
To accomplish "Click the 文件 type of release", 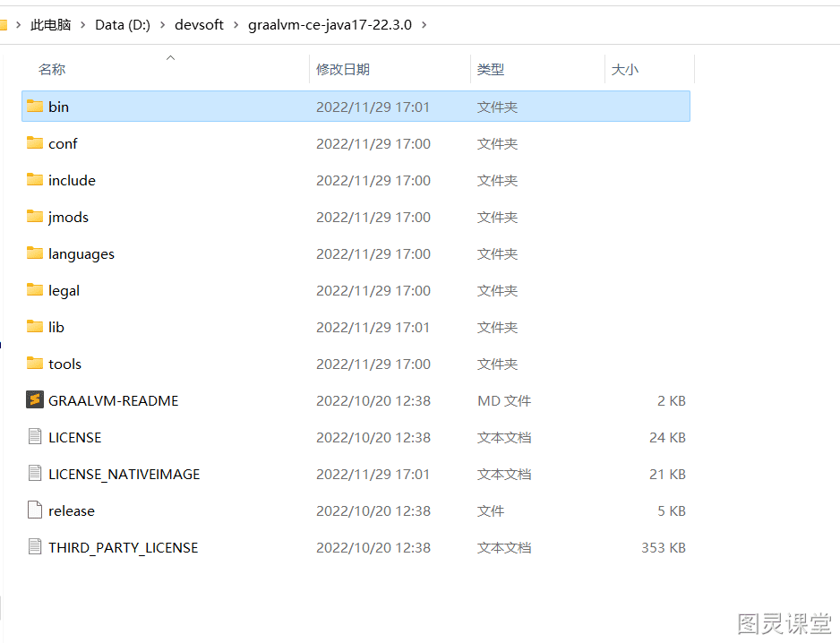I will 491,510.
